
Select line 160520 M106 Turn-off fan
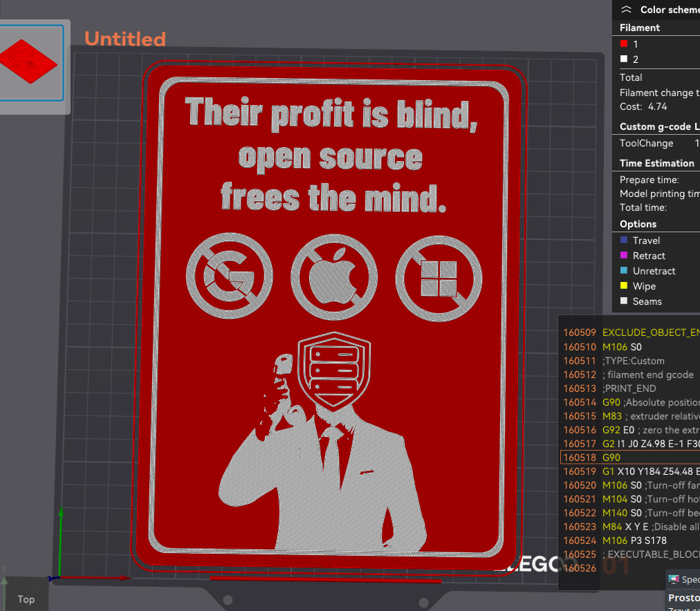pos(630,485)
